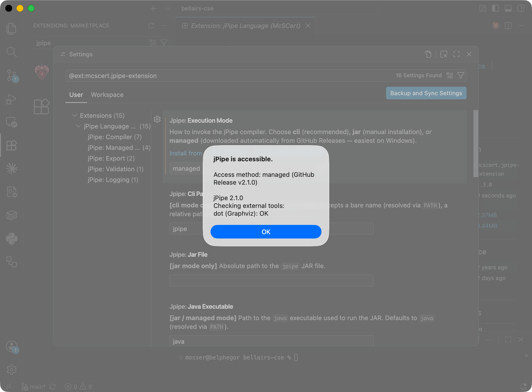Filter settings with the funnel icon
532x392 pixels.
tap(461, 75)
